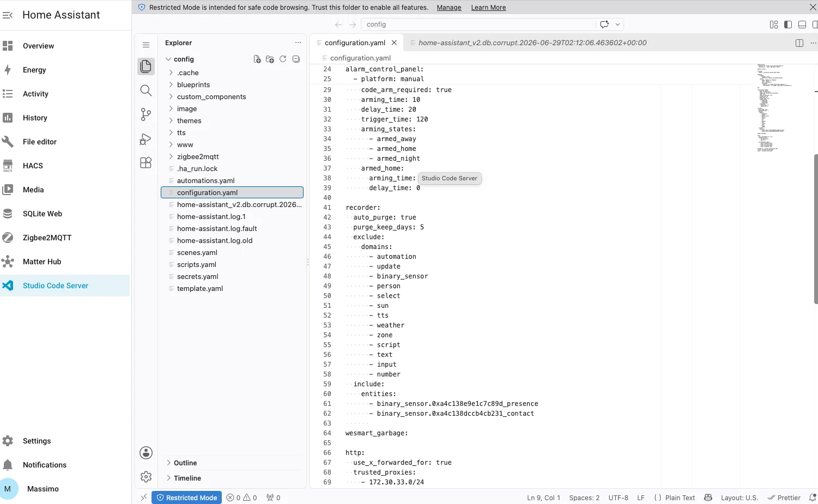Switch to the configuration.yaml editor tab
818x504 pixels.
coord(355,43)
